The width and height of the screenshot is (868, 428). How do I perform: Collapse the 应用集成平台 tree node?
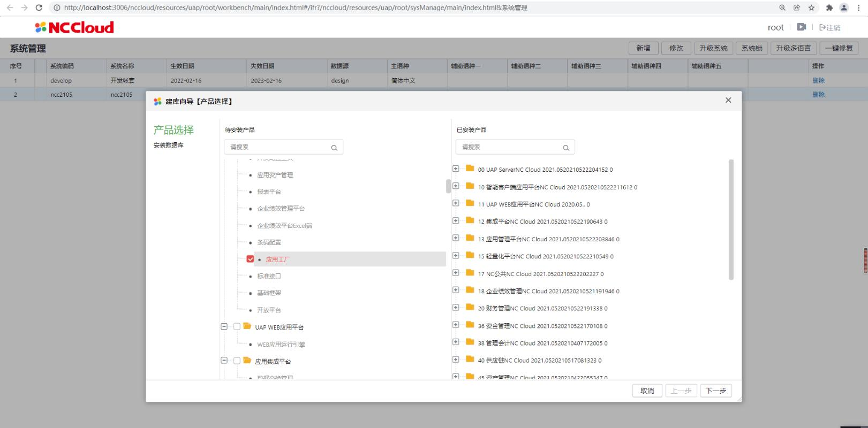coord(224,361)
